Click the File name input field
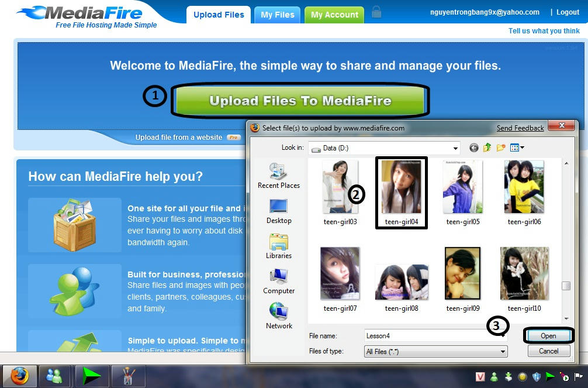 point(435,336)
